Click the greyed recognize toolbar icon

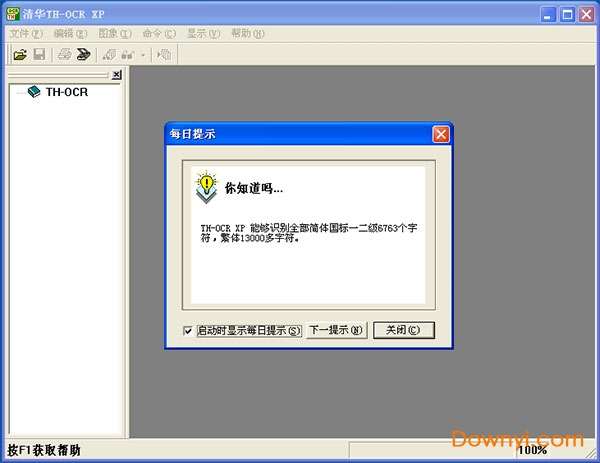point(127,55)
